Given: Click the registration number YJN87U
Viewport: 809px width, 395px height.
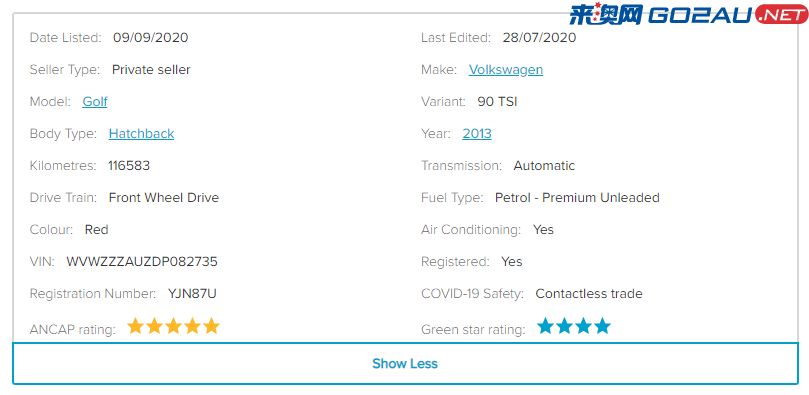Looking at the screenshot, I should tap(192, 294).
